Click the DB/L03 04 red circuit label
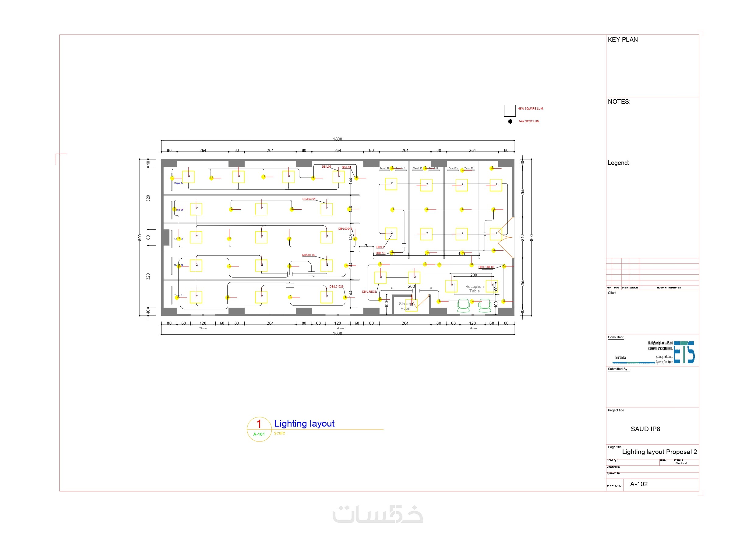Screen dimensions: 756x534 [309, 199]
